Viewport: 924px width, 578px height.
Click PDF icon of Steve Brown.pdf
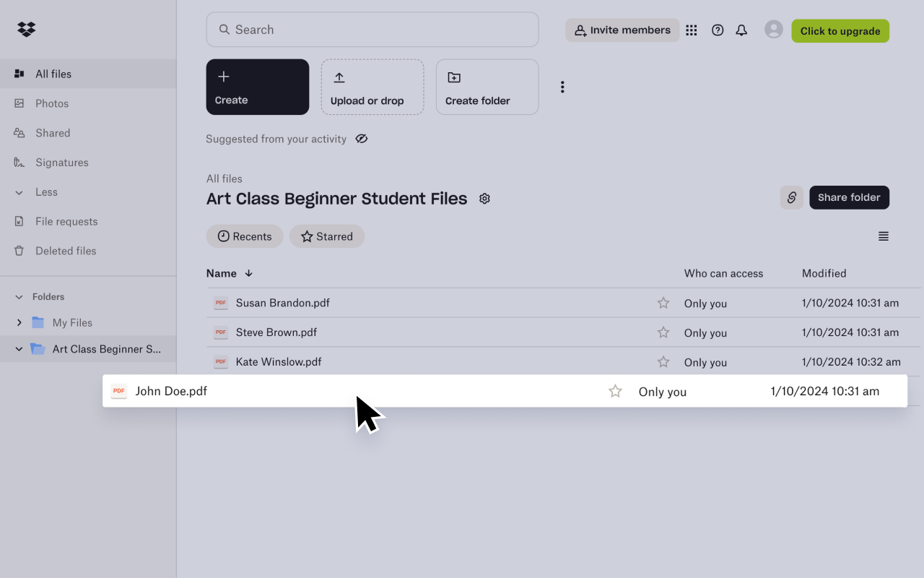(221, 332)
